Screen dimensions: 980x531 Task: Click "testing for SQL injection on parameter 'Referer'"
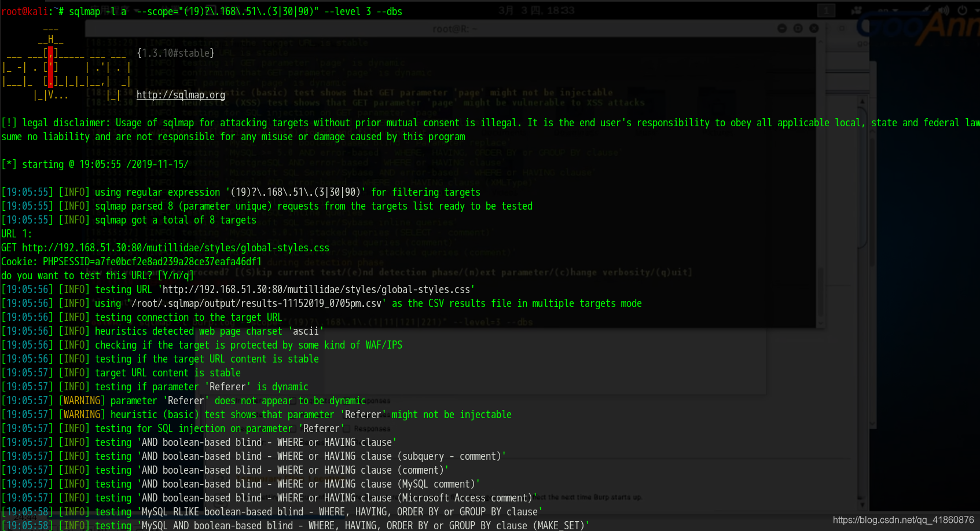point(173,429)
